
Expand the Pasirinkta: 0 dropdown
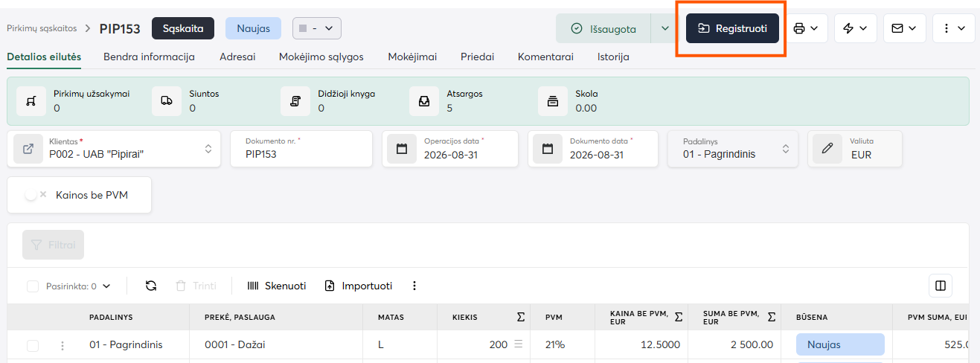pos(106,286)
